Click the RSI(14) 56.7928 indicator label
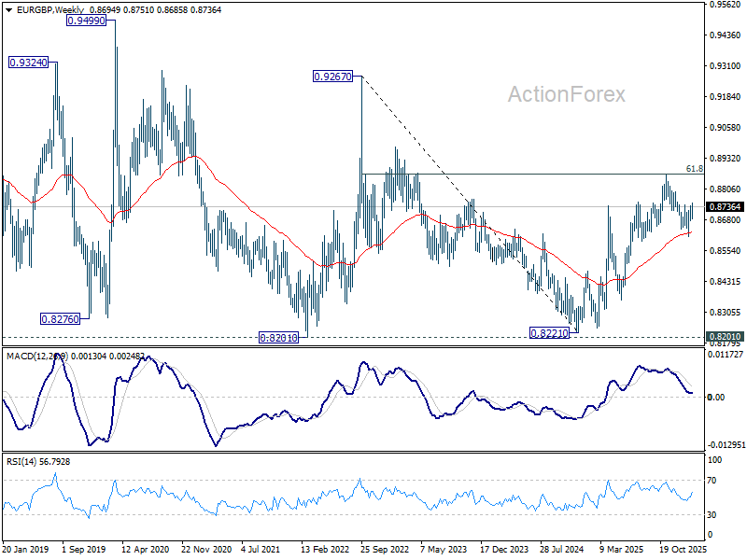The image size is (747, 560). click(x=38, y=461)
